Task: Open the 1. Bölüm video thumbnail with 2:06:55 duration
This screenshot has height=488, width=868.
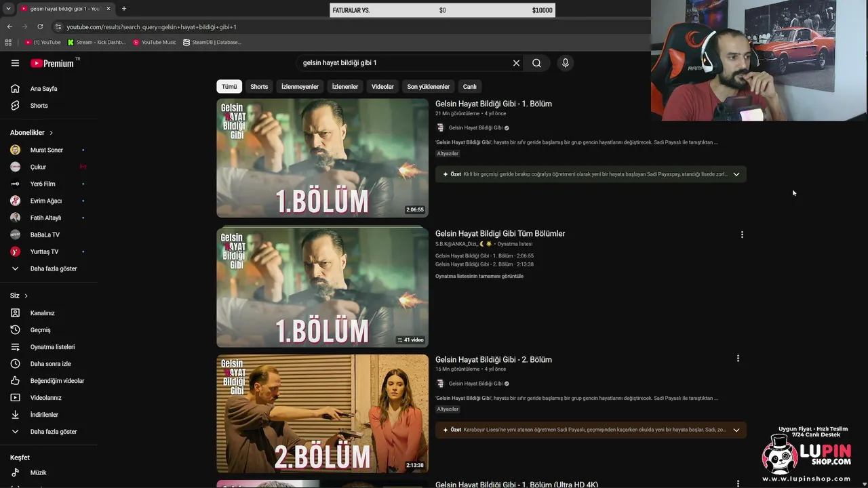Action: [x=323, y=158]
